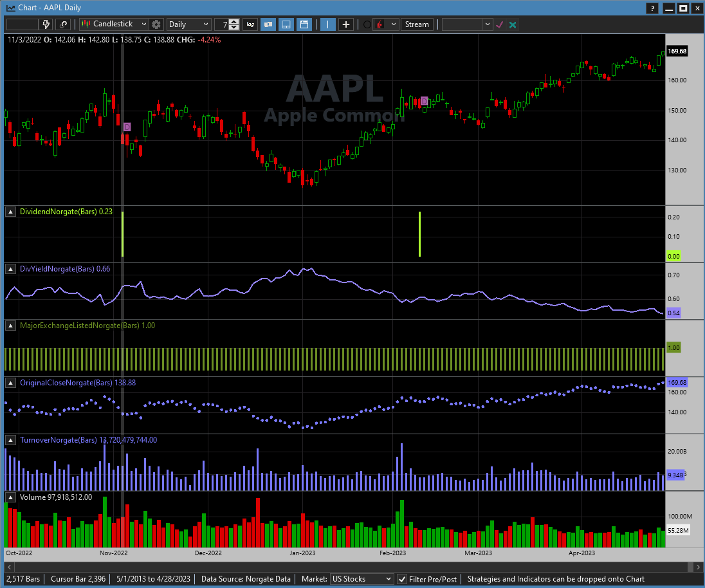The image size is (705, 588).
Task: Click the bar spacing stepper arrows
Action: (x=234, y=24)
